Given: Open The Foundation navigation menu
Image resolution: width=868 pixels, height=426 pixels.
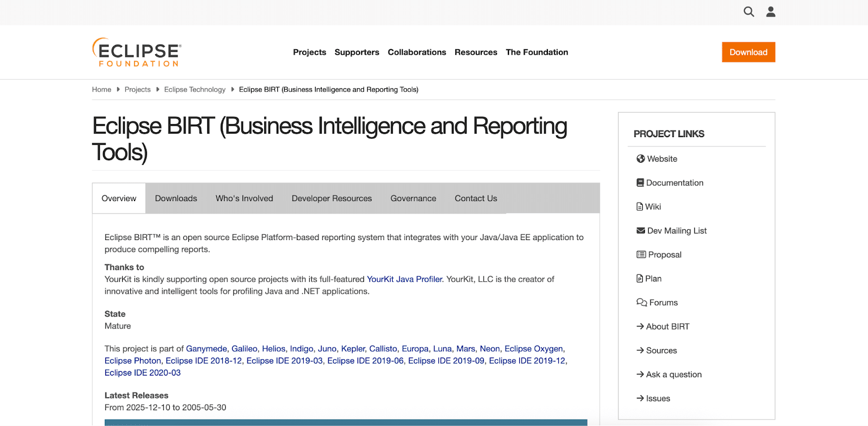Looking at the screenshot, I should point(537,52).
